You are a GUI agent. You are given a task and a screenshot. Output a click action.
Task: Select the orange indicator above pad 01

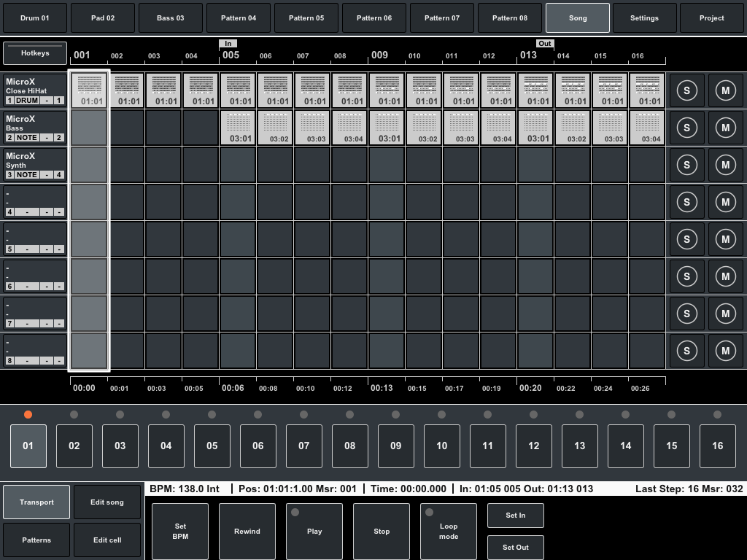tap(28, 413)
